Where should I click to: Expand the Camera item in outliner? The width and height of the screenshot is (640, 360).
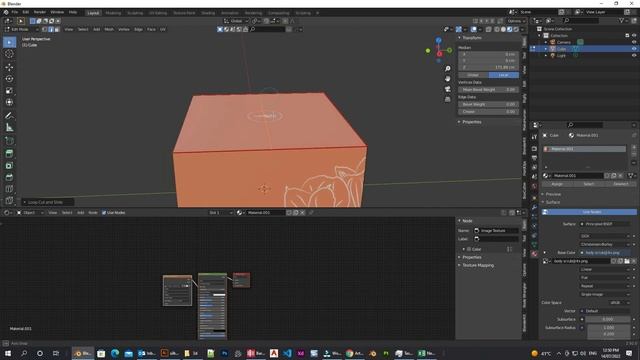pyautogui.click(x=546, y=42)
